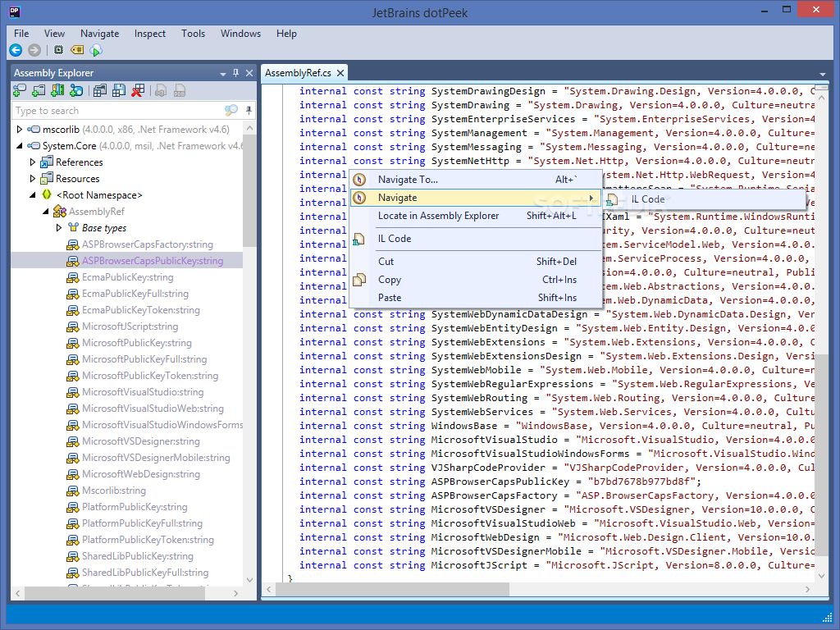Click the Open from NuGet icon
The image size is (840, 630).
point(76,90)
